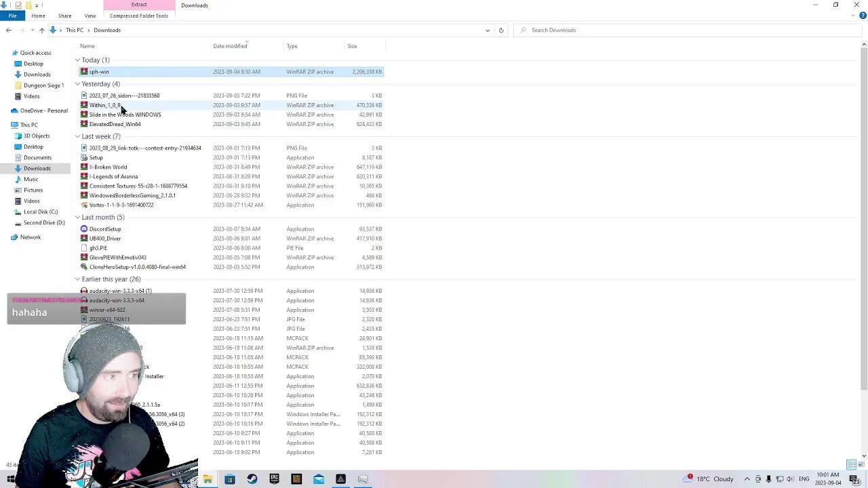Launch Steam from the taskbar
This screenshot has width=868, height=488.
pyautogui.click(x=252, y=479)
